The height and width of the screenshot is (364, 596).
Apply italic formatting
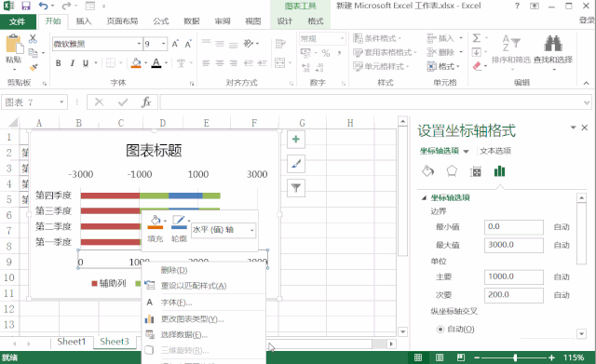[x=72, y=63]
